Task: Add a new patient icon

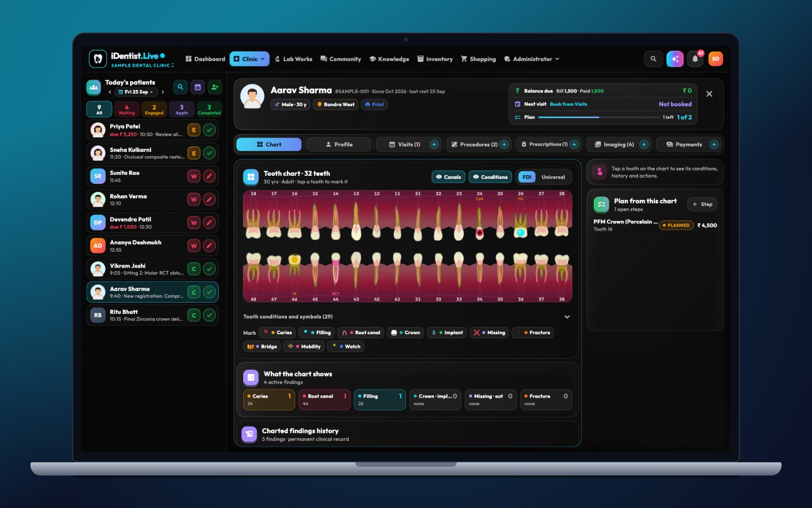Action: click(x=215, y=87)
